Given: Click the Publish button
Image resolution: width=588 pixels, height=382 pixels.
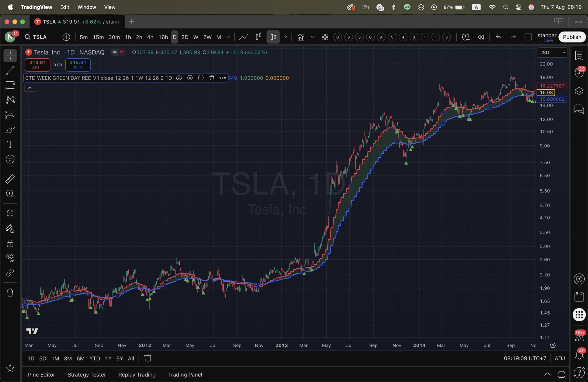Looking at the screenshot, I should (572, 37).
